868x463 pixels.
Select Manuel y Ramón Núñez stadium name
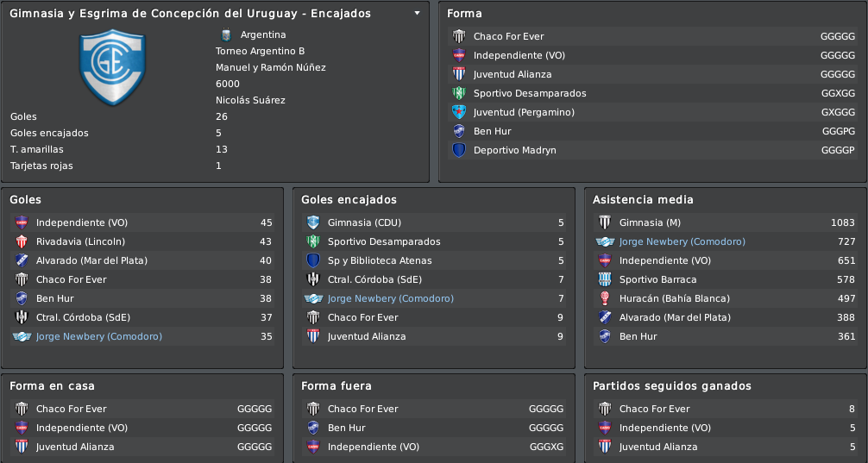click(271, 67)
